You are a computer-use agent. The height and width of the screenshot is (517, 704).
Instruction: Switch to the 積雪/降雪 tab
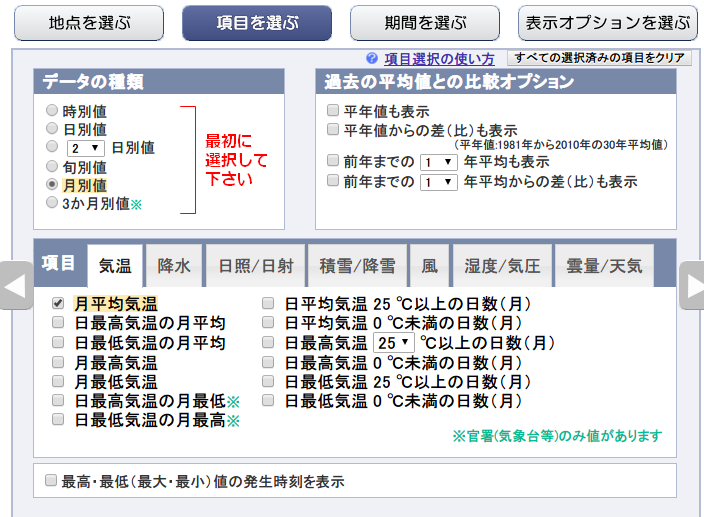(x=357, y=266)
